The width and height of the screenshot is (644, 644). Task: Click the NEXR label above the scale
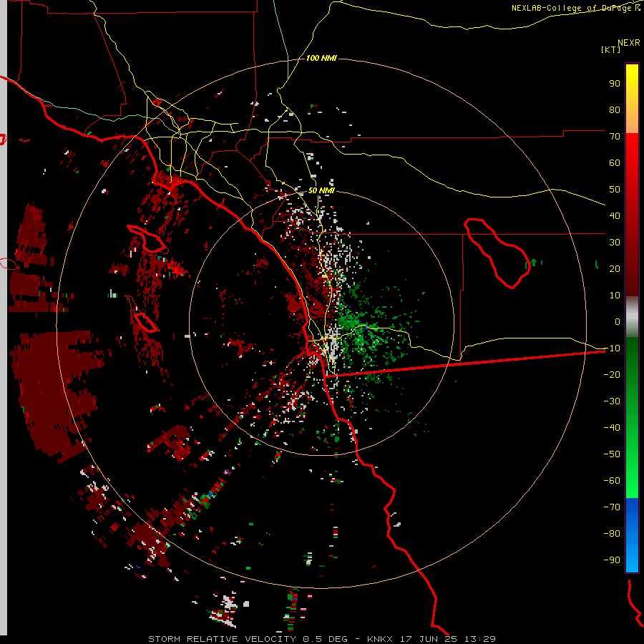629,43
